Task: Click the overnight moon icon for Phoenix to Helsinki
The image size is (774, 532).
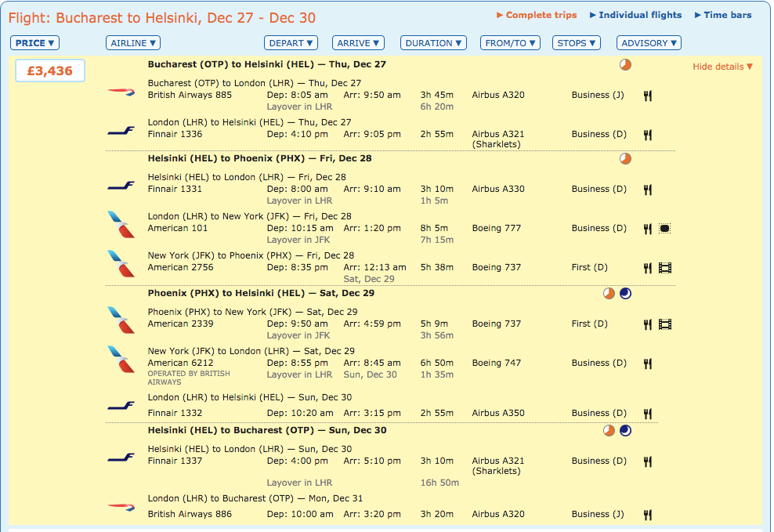Action: (625, 294)
